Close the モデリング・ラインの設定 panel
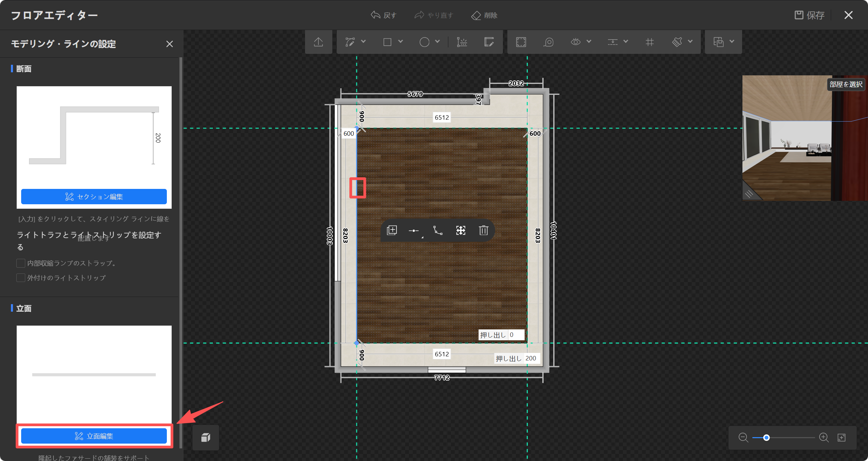 [170, 44]
